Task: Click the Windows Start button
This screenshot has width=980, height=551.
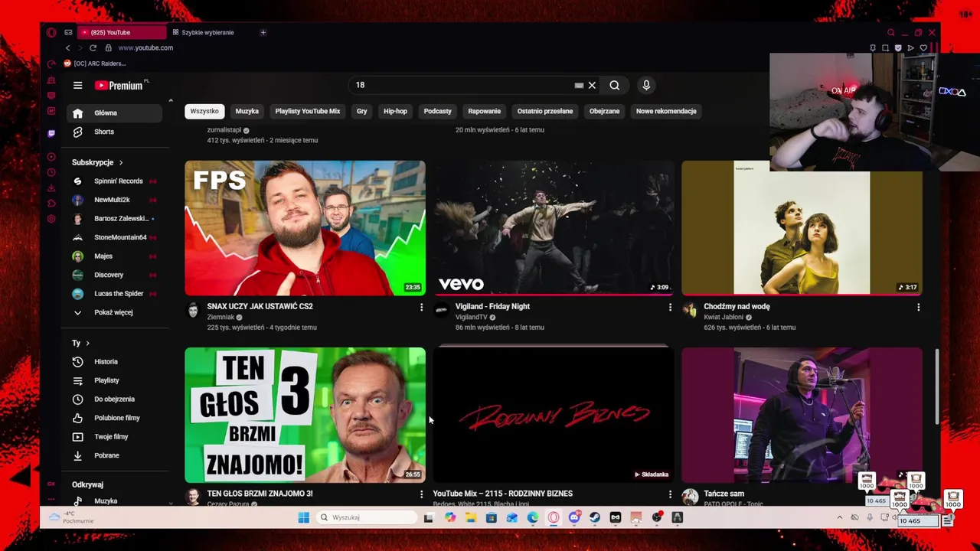Action: [x=303, y=517]
